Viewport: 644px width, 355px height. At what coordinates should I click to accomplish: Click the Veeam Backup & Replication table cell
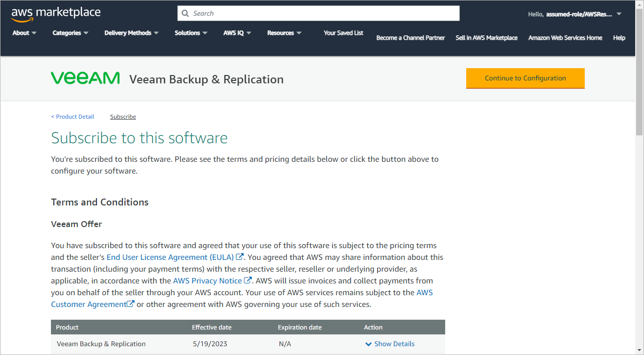[101, 344]
